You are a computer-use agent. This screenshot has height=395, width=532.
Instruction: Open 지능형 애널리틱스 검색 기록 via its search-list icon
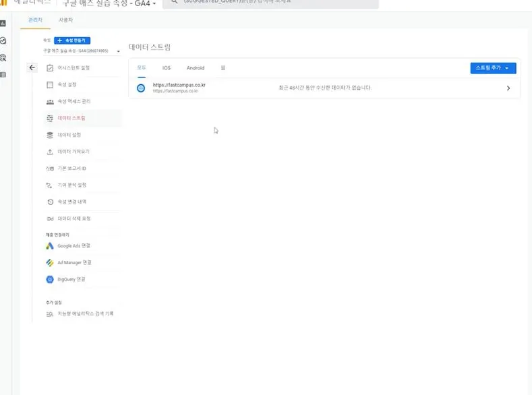(49, 314)
